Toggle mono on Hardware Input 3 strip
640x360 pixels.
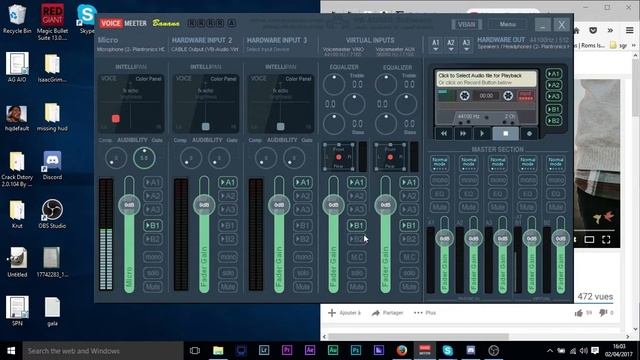[x=302, y=257]
